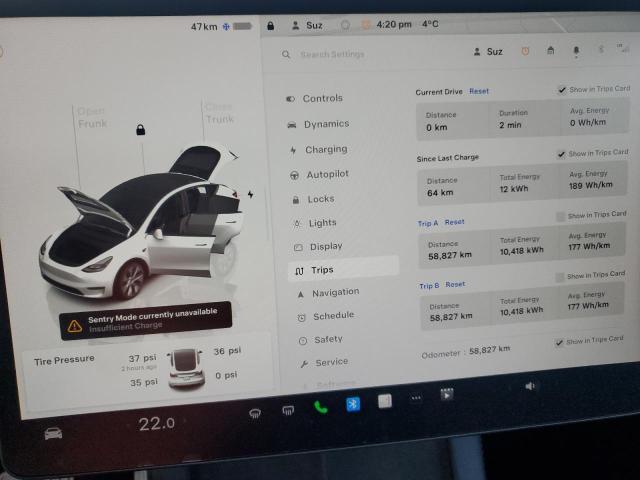Select the Trips menu item
The height and width of the screenshot is (480, 640).
pos(343,269)
